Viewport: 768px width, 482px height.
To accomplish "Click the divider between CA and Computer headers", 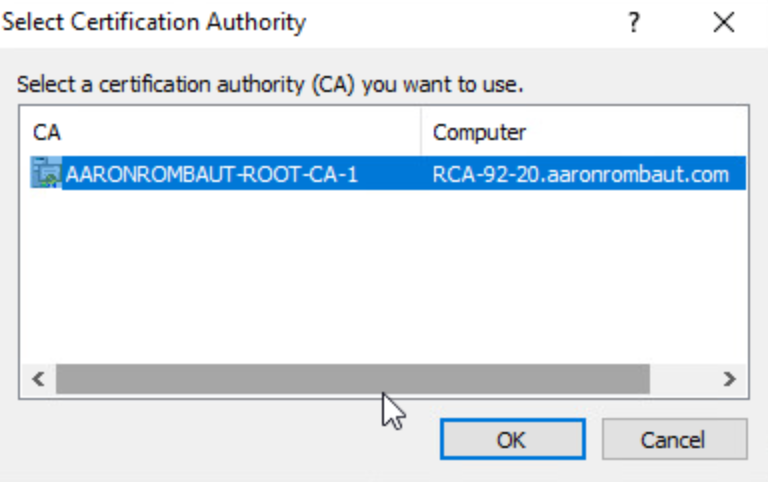I will click(422, 133).
